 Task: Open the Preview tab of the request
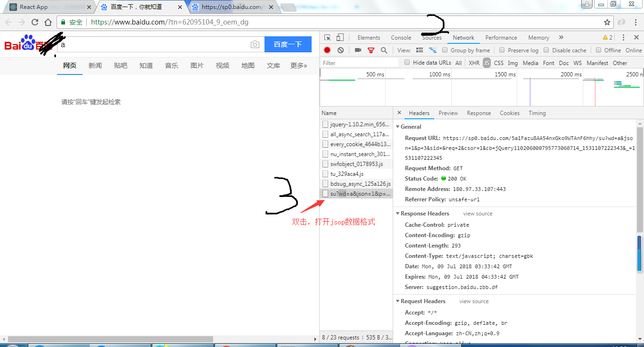click(x=448, y=113)
